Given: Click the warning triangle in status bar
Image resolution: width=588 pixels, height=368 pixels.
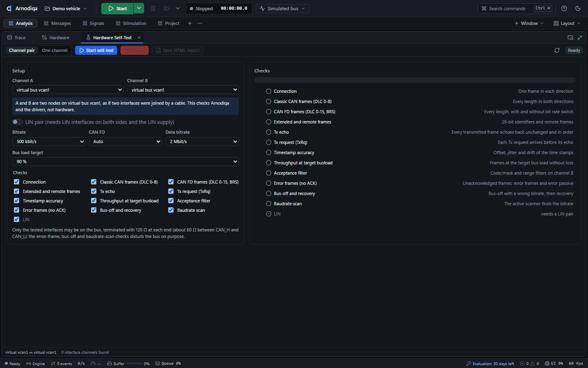Looking at the screenshot, I should click(532, 364).
